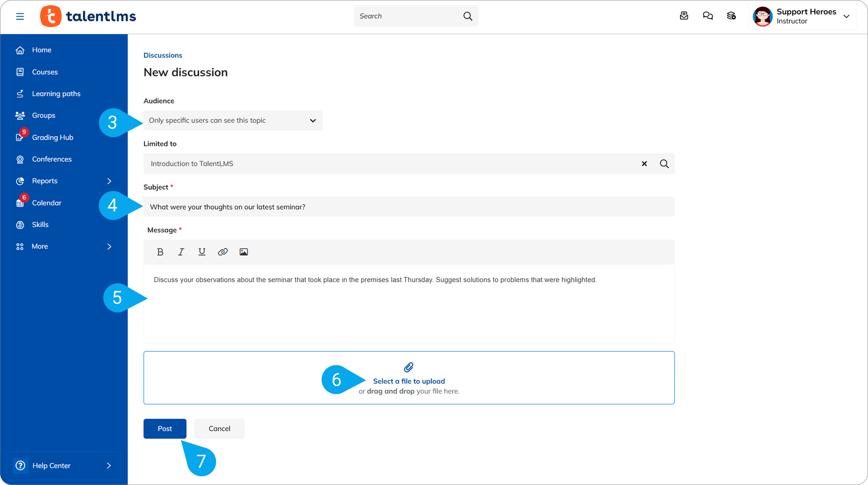Screen dimensions: 868x485
Task: Open the hamburger menu icon
Action: (x=20, y=16)
